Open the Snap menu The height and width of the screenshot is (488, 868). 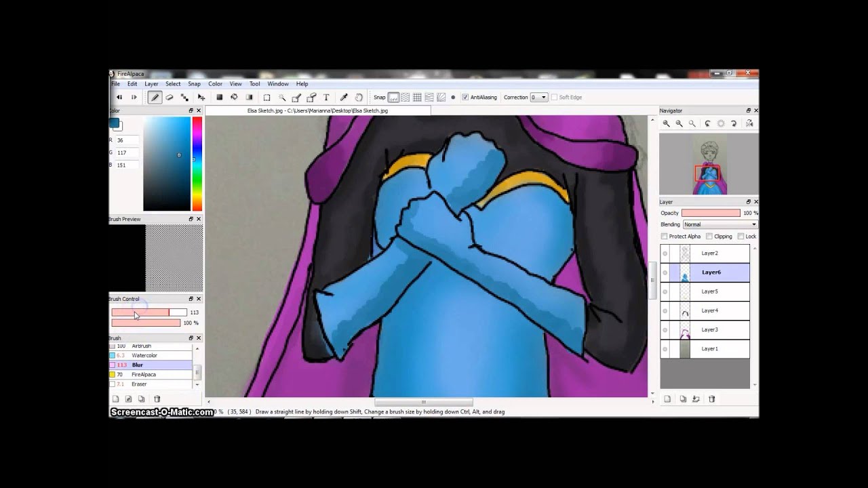(194, 84)
